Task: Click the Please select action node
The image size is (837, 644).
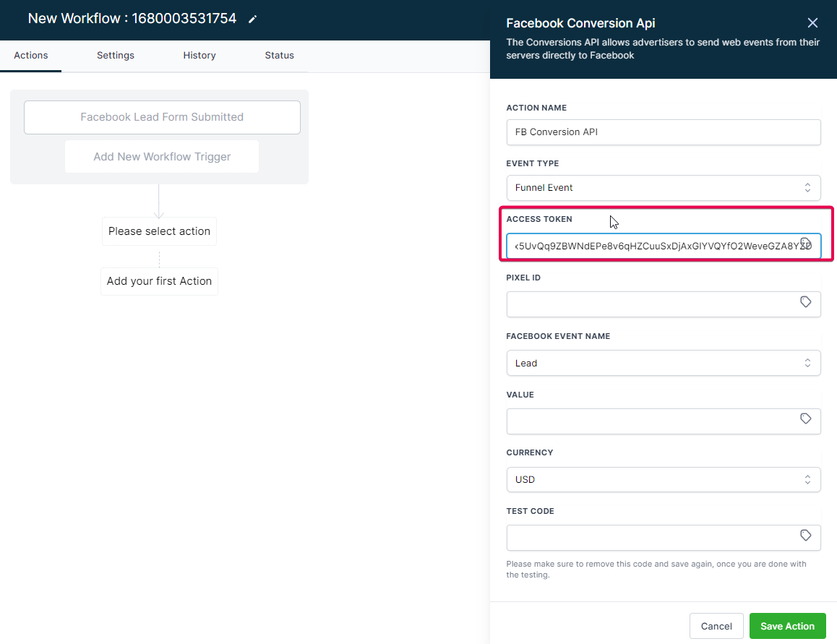Action: pos(159,231)
